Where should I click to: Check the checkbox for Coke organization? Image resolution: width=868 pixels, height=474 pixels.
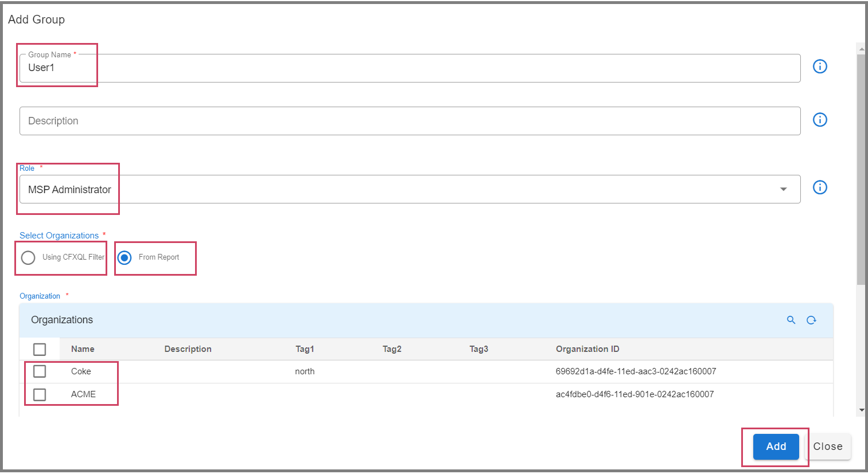pos(39,371)
